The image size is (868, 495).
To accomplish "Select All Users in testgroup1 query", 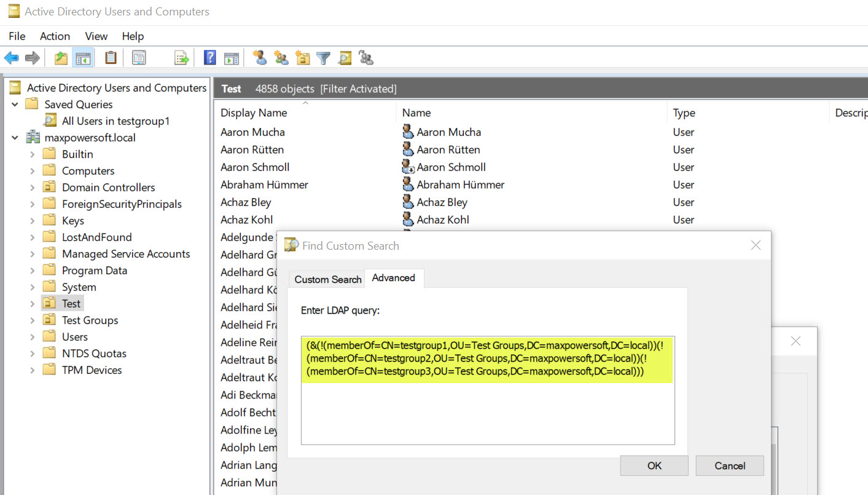I will pyautogui.click(x=115, y=121).
